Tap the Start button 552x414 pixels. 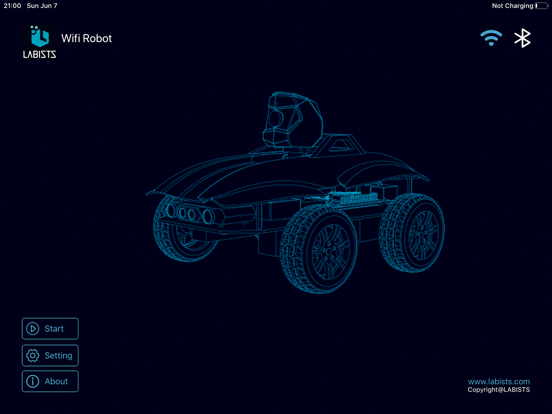[x=50, y=328]
